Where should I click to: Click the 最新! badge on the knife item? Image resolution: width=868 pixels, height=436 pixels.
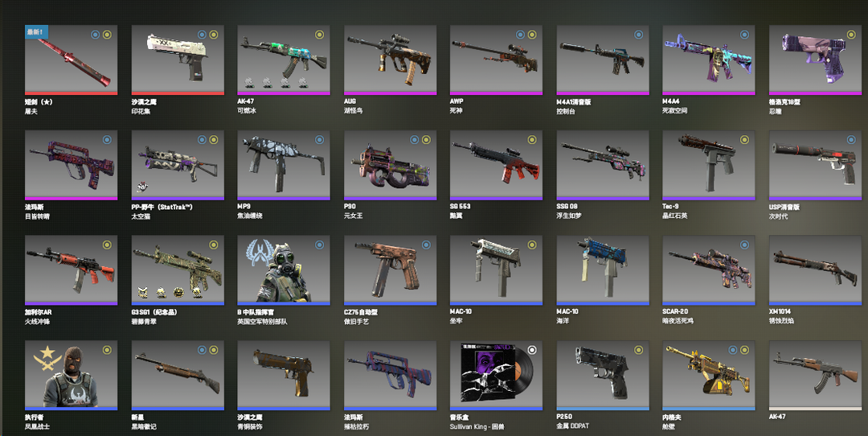[36, 32]
